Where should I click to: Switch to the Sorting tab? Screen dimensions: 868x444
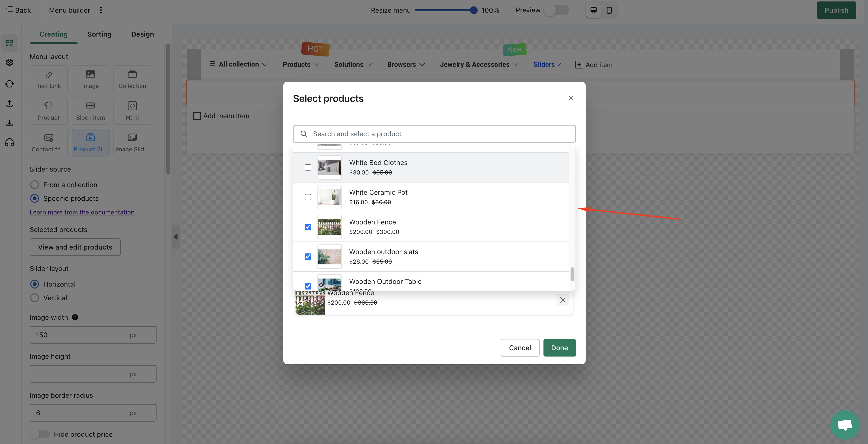(99, 34)
